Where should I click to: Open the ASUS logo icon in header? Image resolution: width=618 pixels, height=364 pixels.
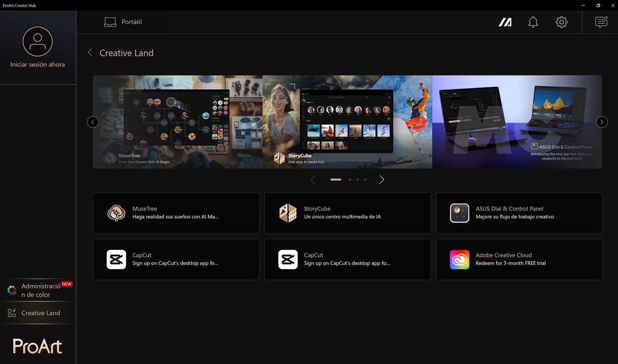coord(505,22)
